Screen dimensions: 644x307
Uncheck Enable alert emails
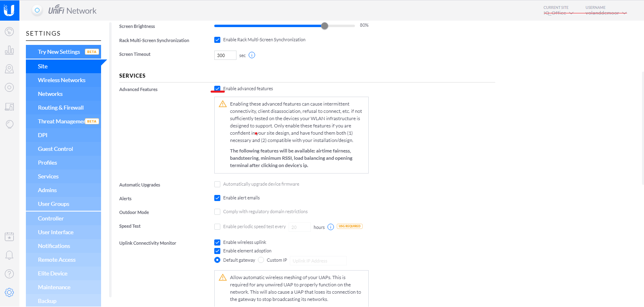217,198
